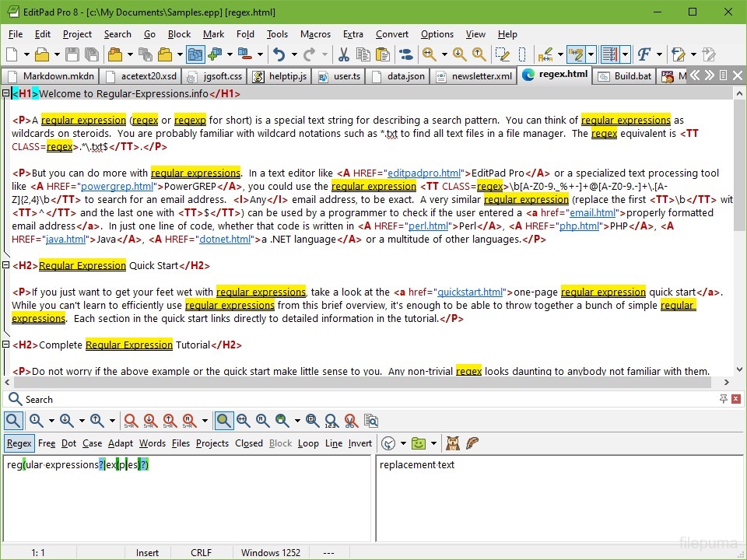Click the RegexMagic feather icon

(x=472, y=443)
